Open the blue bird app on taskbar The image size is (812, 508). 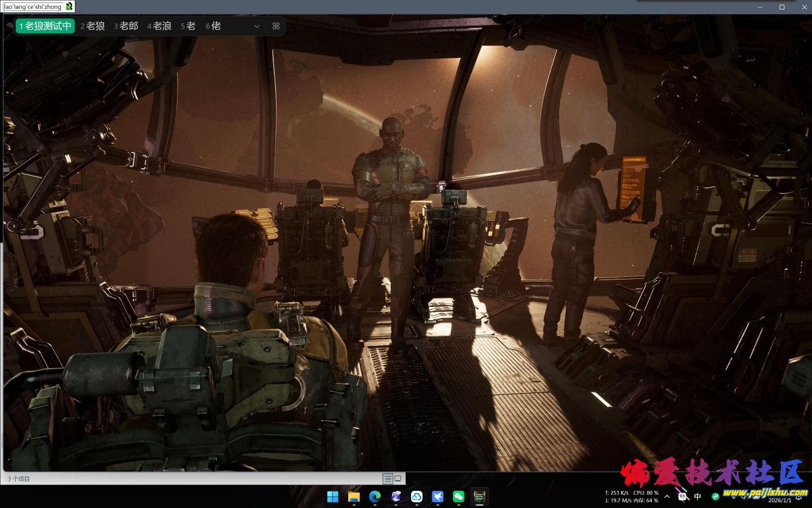tap(438, 497)
